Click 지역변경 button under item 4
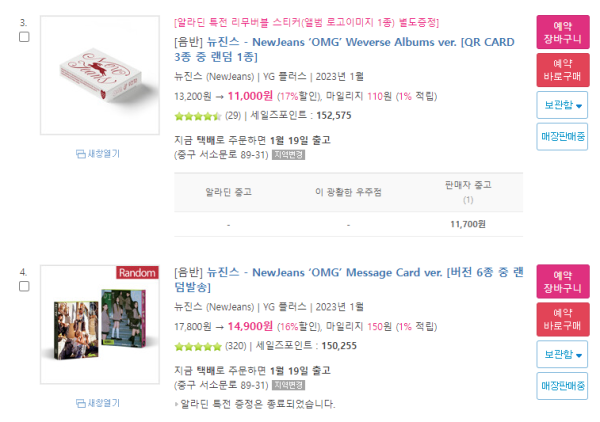Viewport: 600px width, 422px height. pos(288,385)
